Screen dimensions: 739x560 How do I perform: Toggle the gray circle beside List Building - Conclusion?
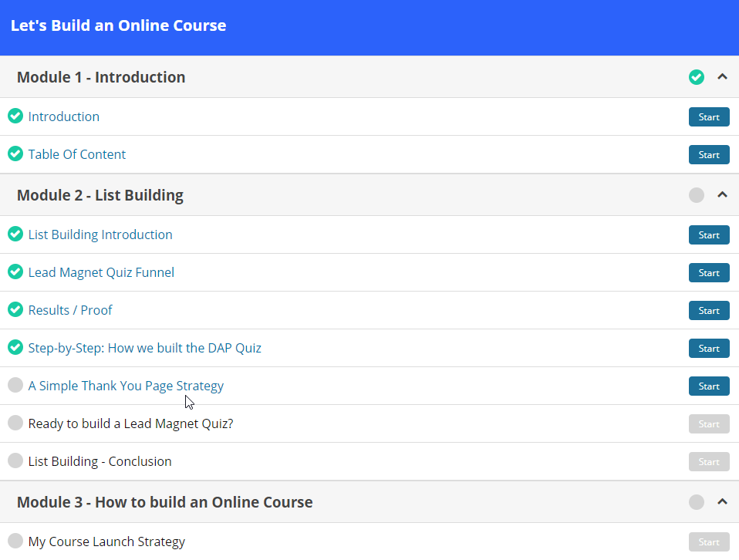coord(15,461)
